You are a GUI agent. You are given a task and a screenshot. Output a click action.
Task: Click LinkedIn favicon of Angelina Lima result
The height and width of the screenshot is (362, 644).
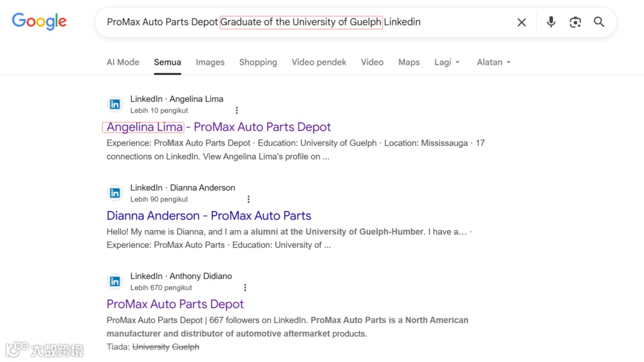coord(115,104)
